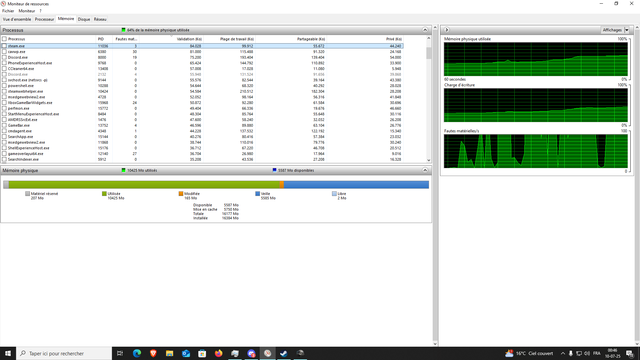Click the taskbar search box
Screen dimensions: 640x360
click(x=64, y=353)
